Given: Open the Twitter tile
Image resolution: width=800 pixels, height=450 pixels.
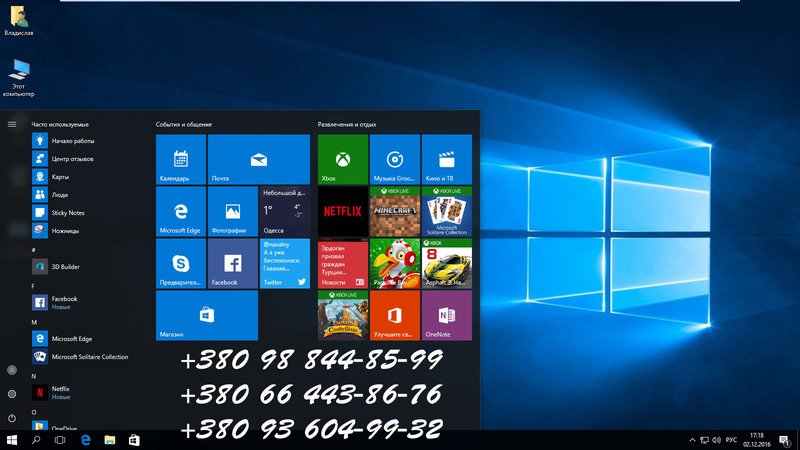Looking at the screenshot, I should click(285, 263).
